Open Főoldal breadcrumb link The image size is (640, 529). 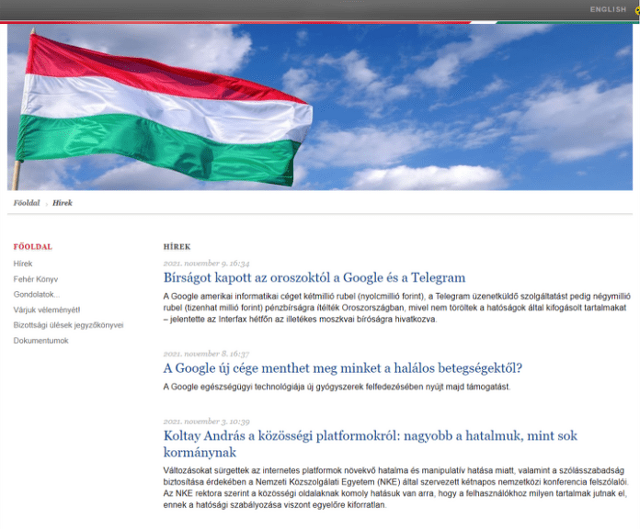click(x=27, y=203)
